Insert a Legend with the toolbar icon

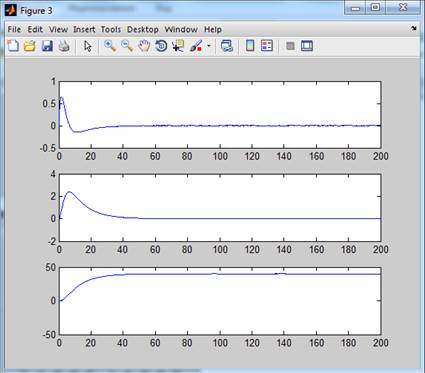[x=267, y=45]
